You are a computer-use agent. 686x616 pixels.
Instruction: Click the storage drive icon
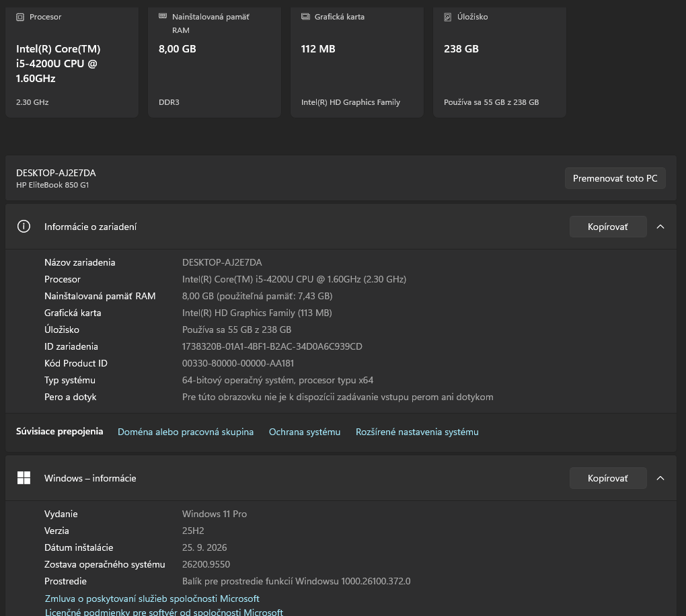click(x=447, y=17)
